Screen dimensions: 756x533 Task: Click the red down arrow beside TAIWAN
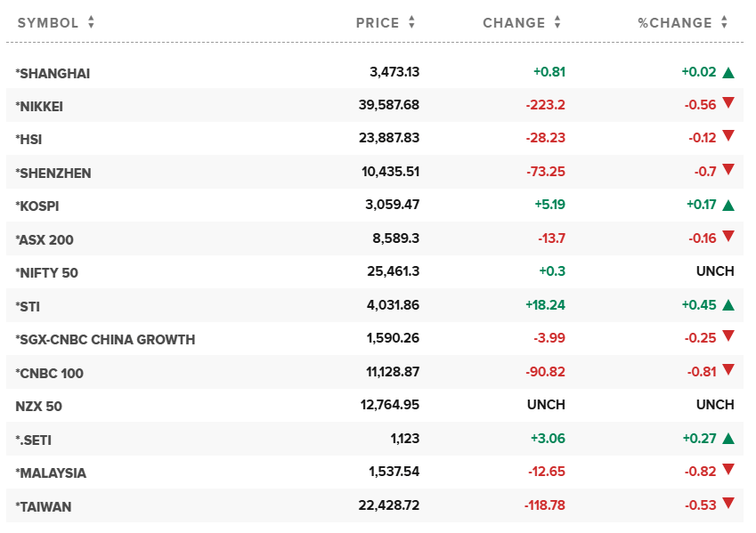728,505
